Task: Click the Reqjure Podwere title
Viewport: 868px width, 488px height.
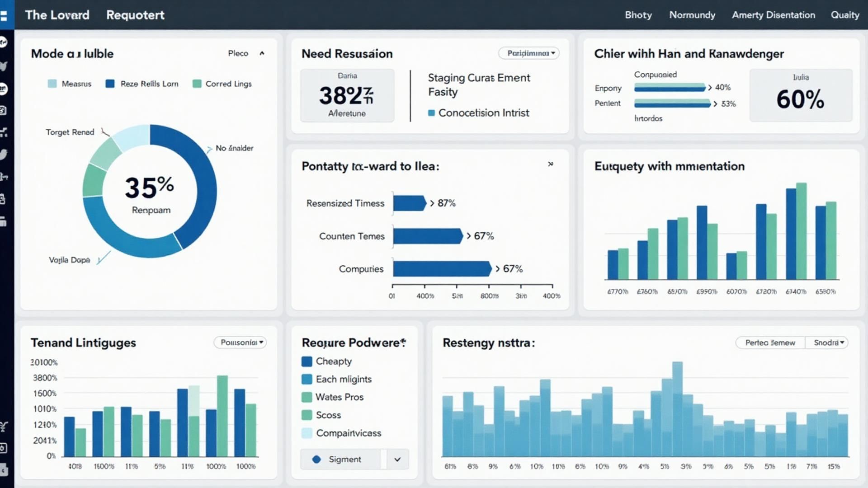Action: pos(354,343)
